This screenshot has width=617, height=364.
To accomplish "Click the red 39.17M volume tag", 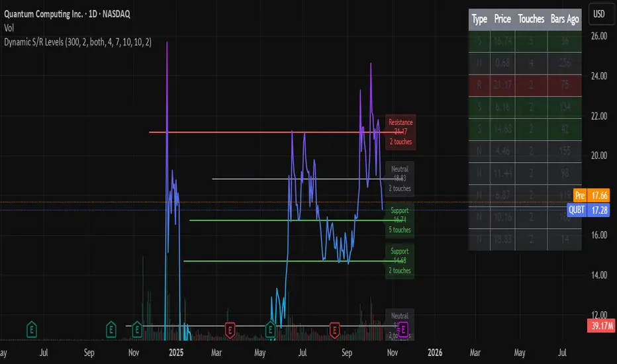I will 600,325.
